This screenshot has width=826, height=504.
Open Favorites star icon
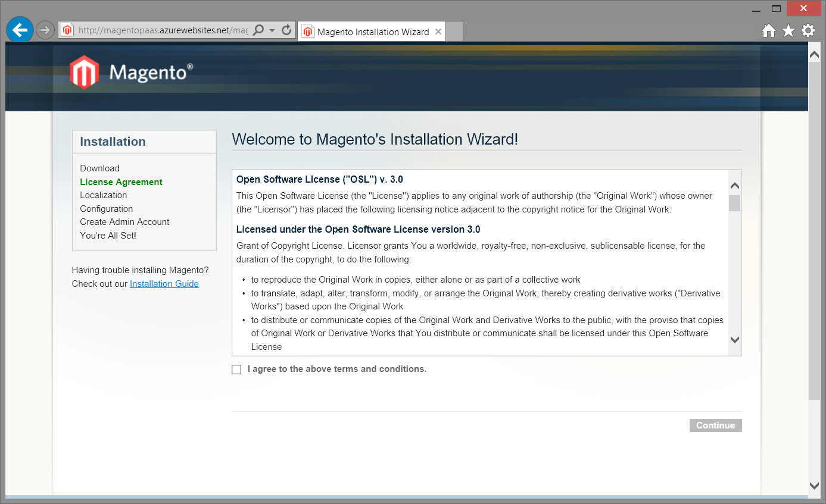[x=788, y=30]
